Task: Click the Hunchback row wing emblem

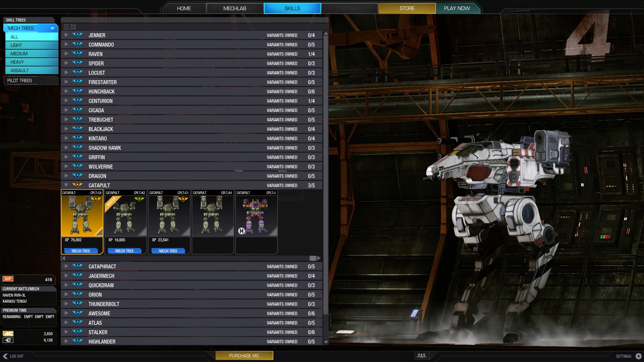Action: 77,91
